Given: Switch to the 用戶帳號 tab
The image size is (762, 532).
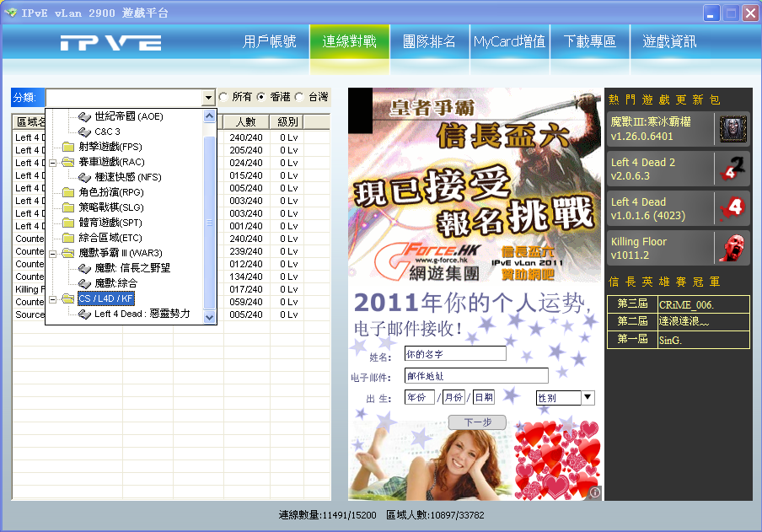Looking at the screenshot, I should tap(270, 42).
